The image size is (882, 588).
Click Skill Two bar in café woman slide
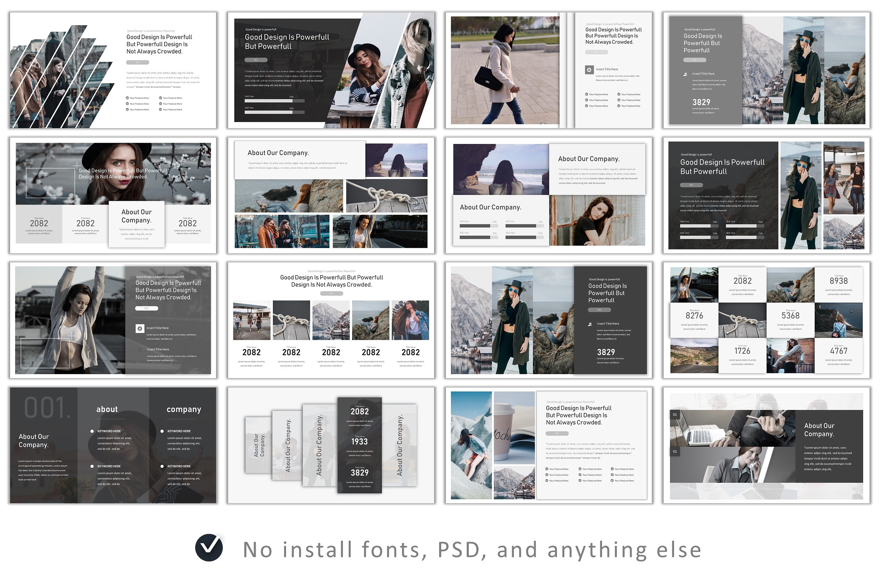274,112
